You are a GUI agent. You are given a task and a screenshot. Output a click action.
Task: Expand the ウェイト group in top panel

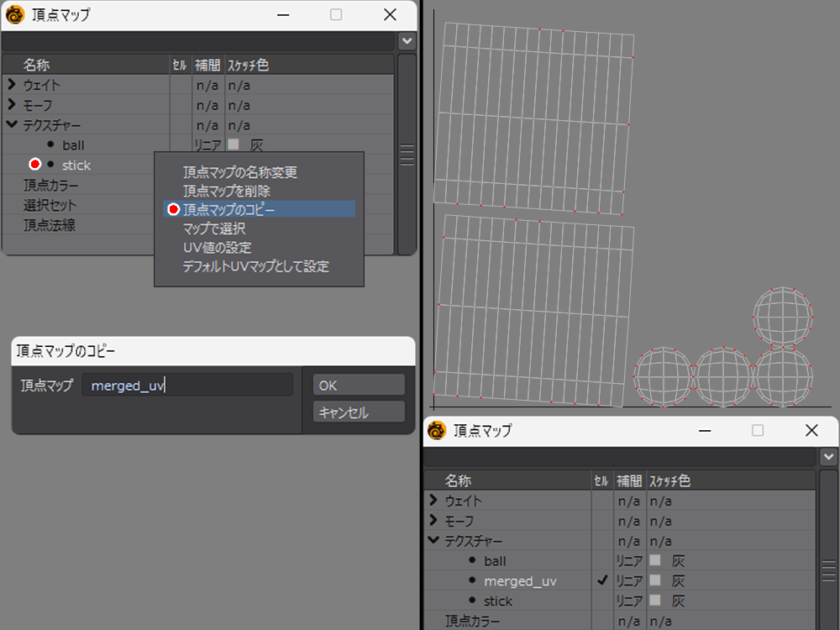[12, 85]
